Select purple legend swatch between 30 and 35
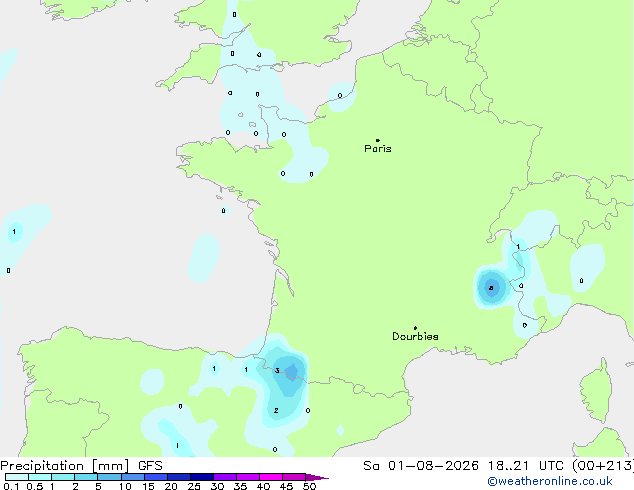Image resolution: width=634 pixels, height=490 pixels. (x=225, y=477)
